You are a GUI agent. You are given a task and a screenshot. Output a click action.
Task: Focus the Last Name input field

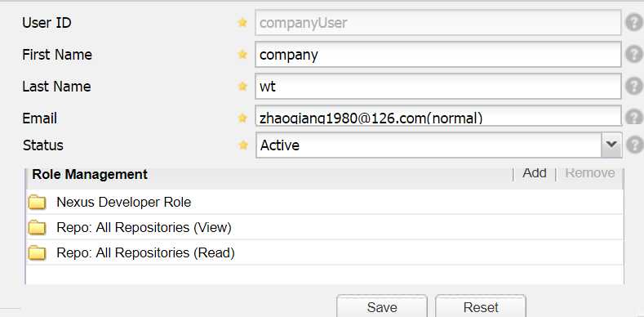pyautogui.click(x=437, y=87)
